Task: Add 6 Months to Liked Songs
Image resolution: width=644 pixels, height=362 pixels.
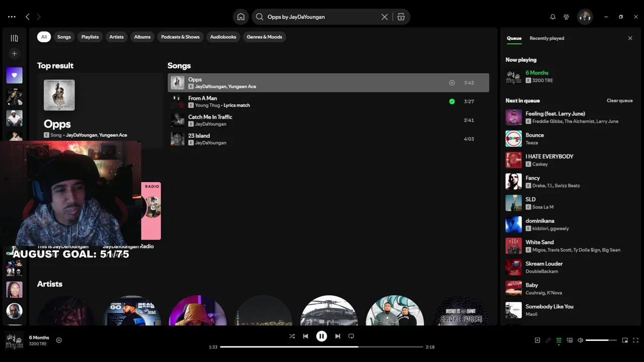Action: click(x=59, y=340)
